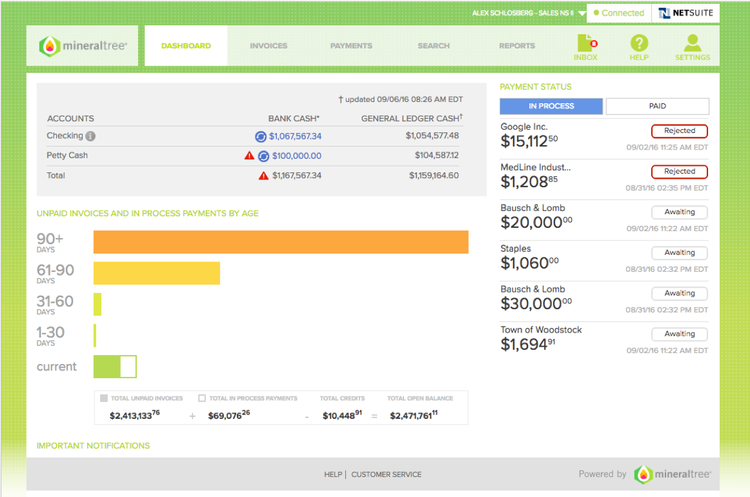Open the Invoices tab
This screenshot has height=497, width=750.
click(x=268, y=46)
